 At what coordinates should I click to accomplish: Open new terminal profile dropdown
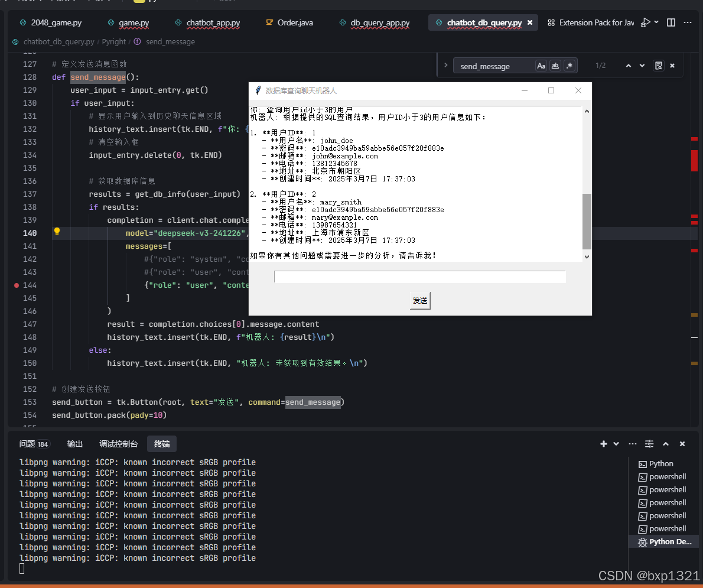(616, 444)
